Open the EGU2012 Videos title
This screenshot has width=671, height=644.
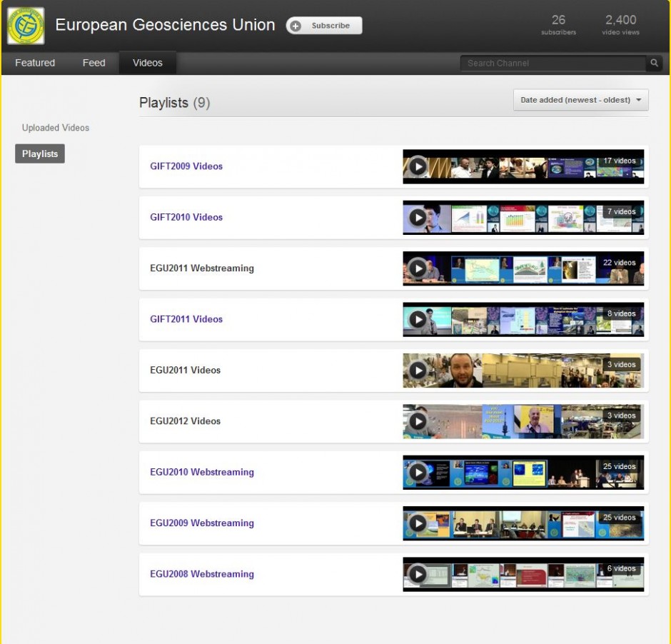(x=185, y=421)
